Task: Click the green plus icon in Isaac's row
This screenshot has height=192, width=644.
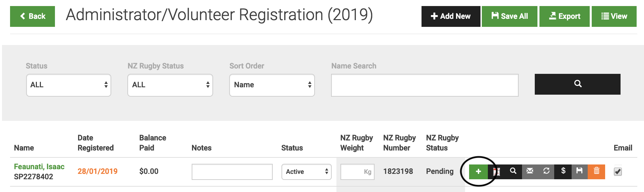Action: pos(478,172)
